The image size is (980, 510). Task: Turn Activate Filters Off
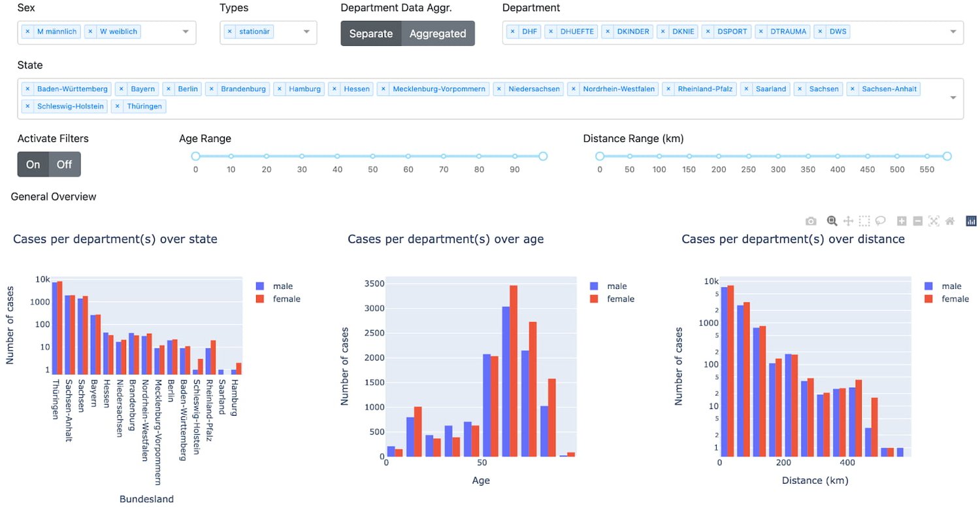(x=64, y=164)
